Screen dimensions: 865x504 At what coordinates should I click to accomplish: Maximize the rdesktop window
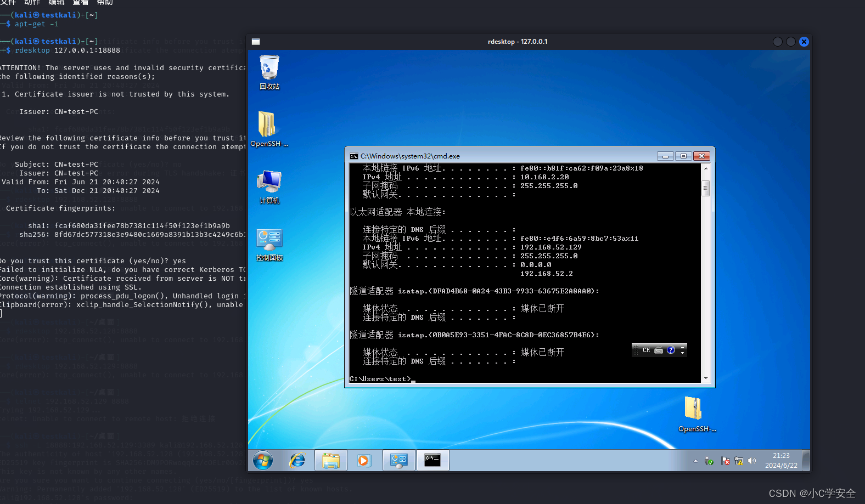[x=791, y=42]
